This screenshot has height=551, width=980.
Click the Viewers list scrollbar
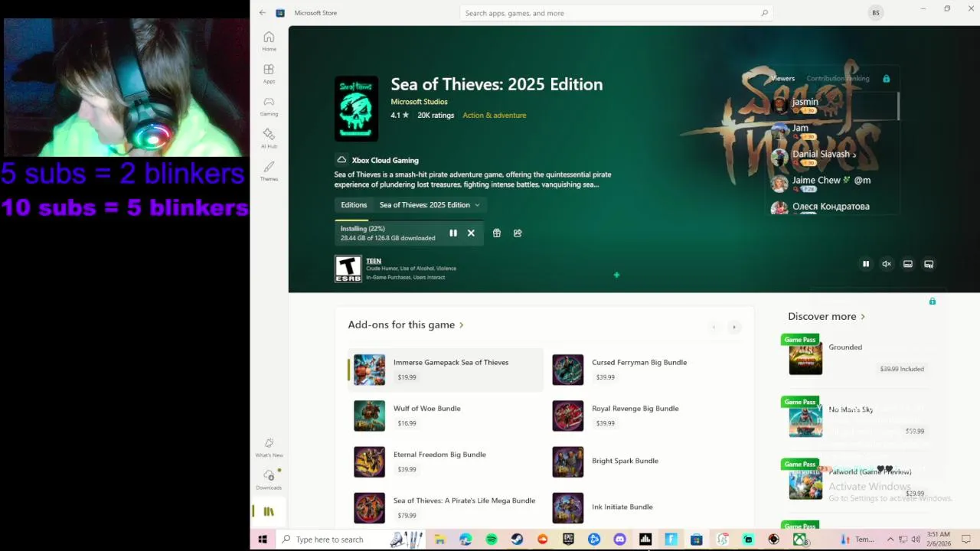tap(898, 106)
